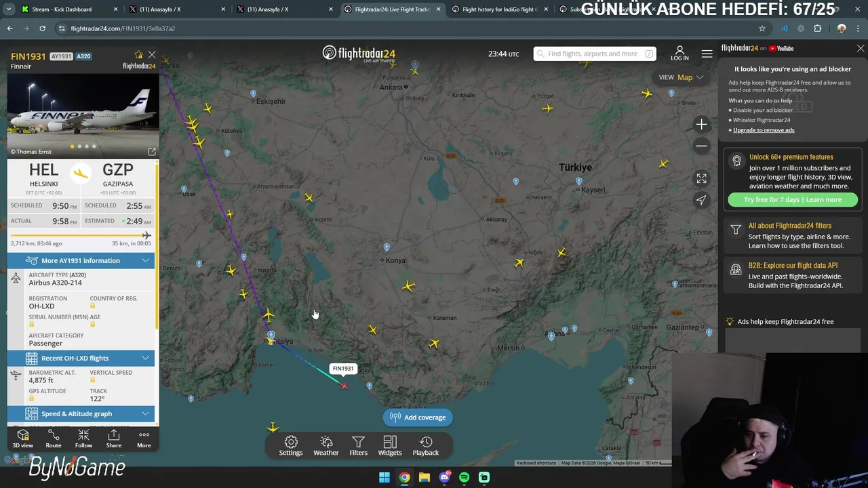Open map Settings
This screenshot has height=488, width=868.
point(291,446)
